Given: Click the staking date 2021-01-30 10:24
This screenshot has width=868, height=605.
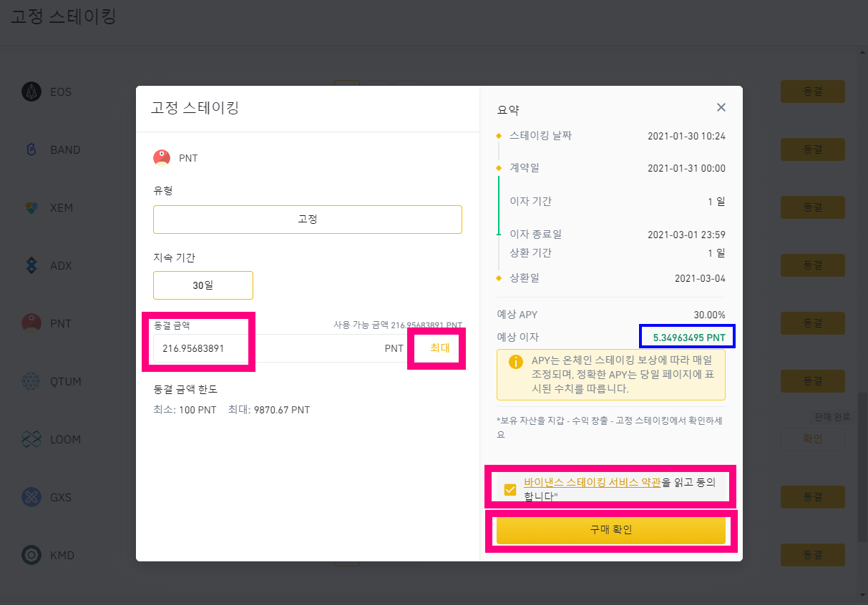Looking at the screenshot, I should click(686, 136).
